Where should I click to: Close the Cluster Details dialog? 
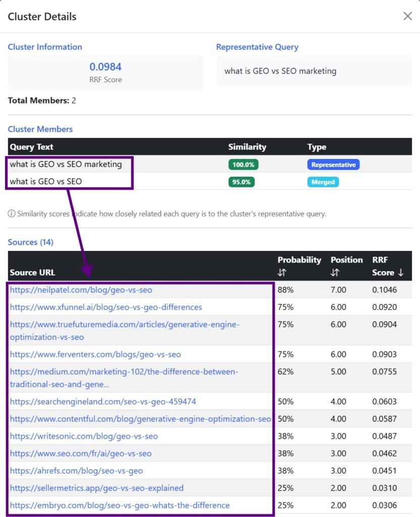[407, 16]
